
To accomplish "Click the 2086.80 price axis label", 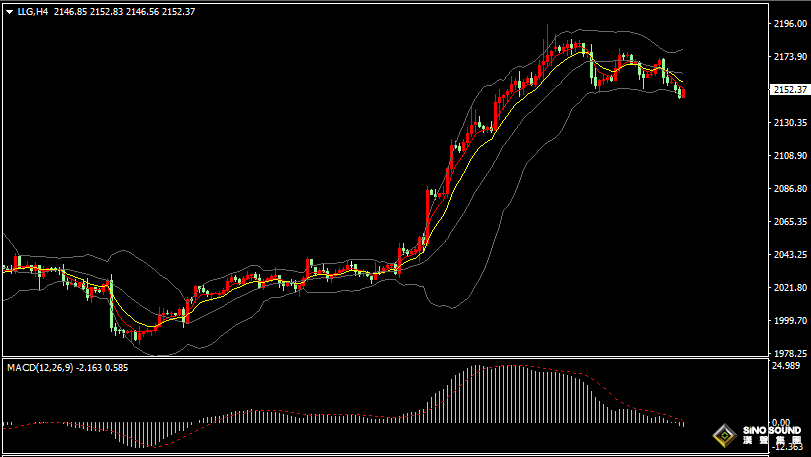I will [791, 188].
